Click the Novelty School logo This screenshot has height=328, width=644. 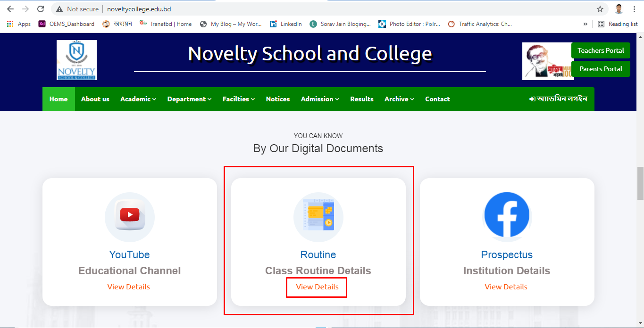[76, 60]
